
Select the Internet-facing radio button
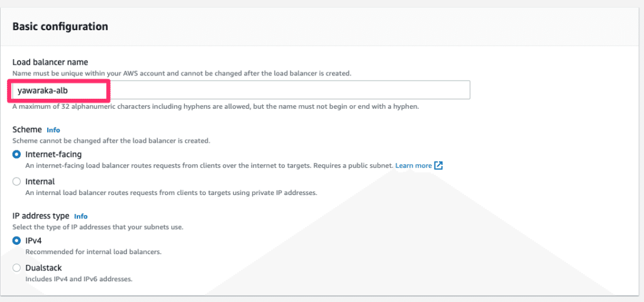coord(16,154)
